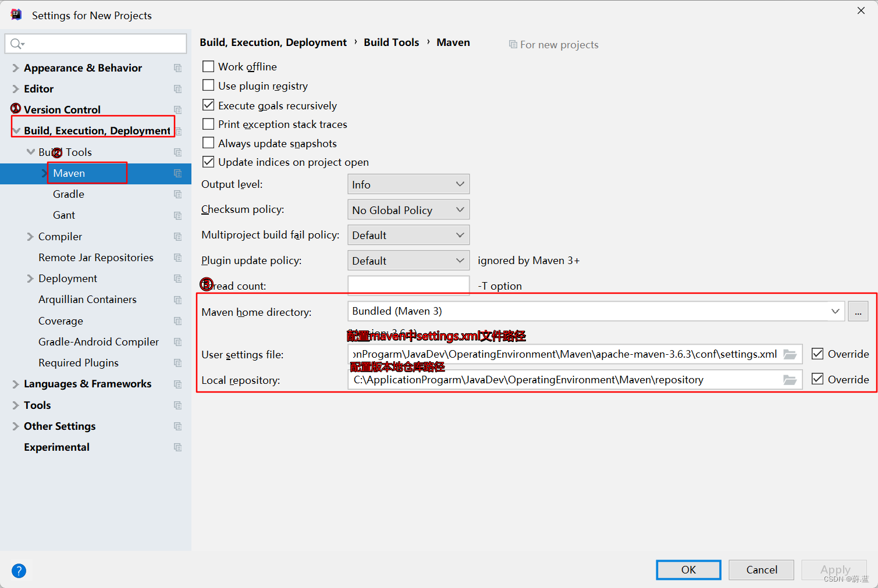Click the Cancel button

tap(761, 570)
